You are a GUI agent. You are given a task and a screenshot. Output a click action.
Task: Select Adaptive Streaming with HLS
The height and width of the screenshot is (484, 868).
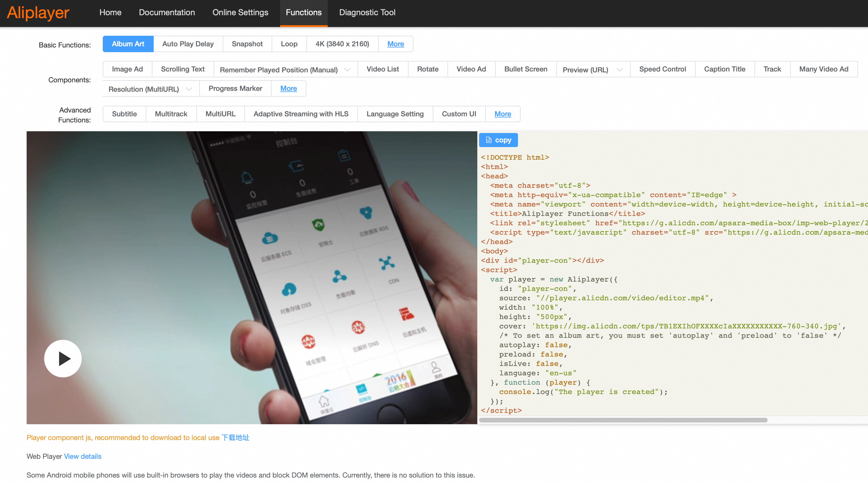pos(301,114)
